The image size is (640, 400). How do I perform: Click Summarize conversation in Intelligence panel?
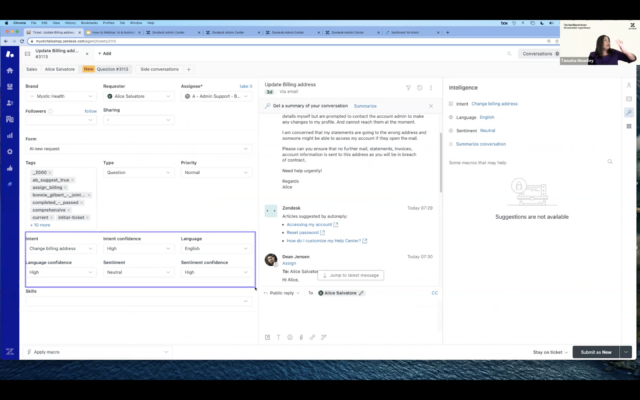pos(480,144)
